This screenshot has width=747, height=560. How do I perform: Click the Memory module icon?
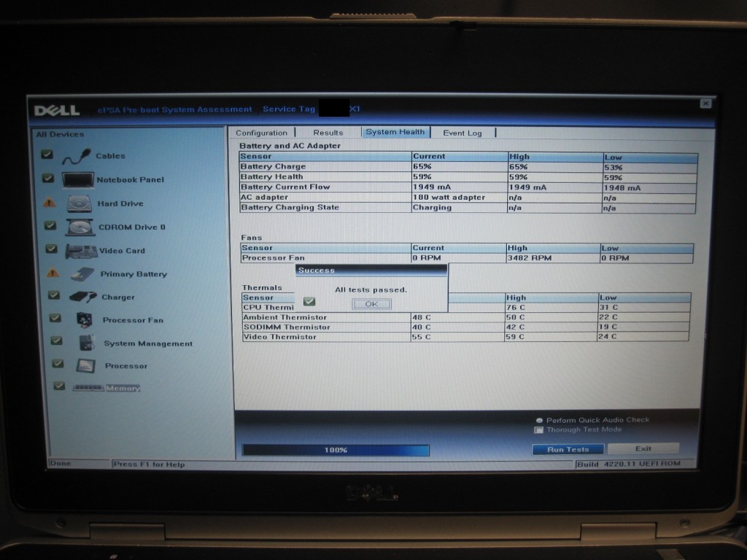88,388
